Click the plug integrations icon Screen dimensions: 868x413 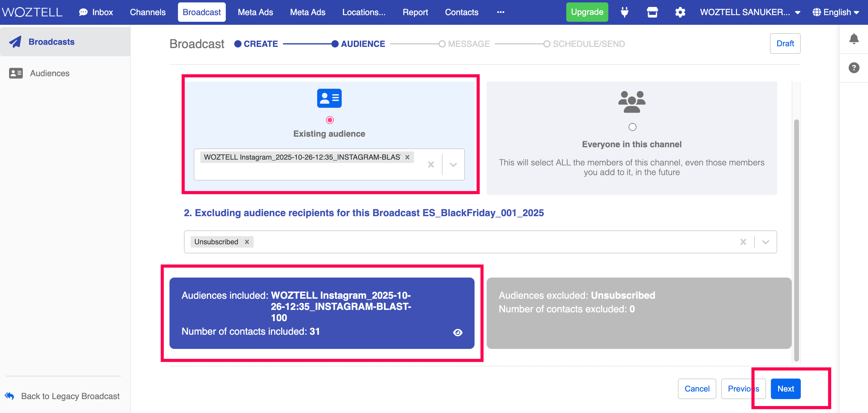pos(624,12)
